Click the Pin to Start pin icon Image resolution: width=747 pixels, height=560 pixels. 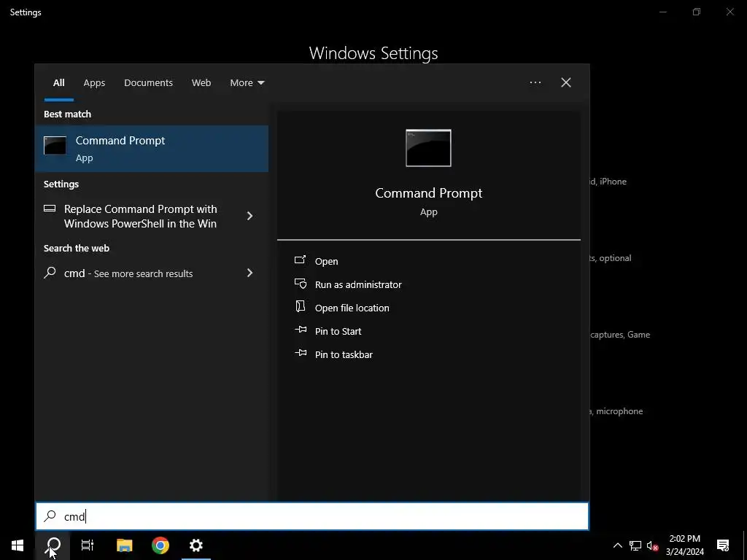(300, 330)
